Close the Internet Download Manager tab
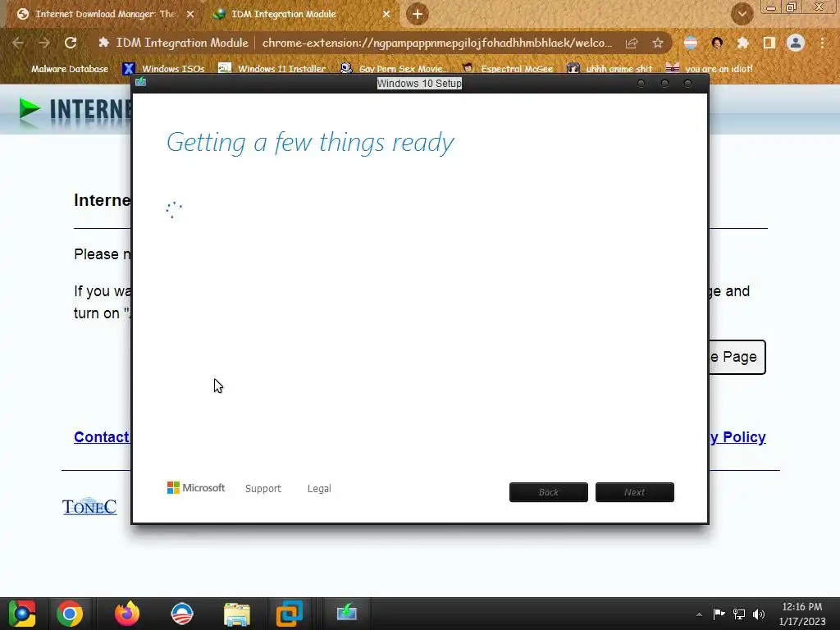 [190, 14]
